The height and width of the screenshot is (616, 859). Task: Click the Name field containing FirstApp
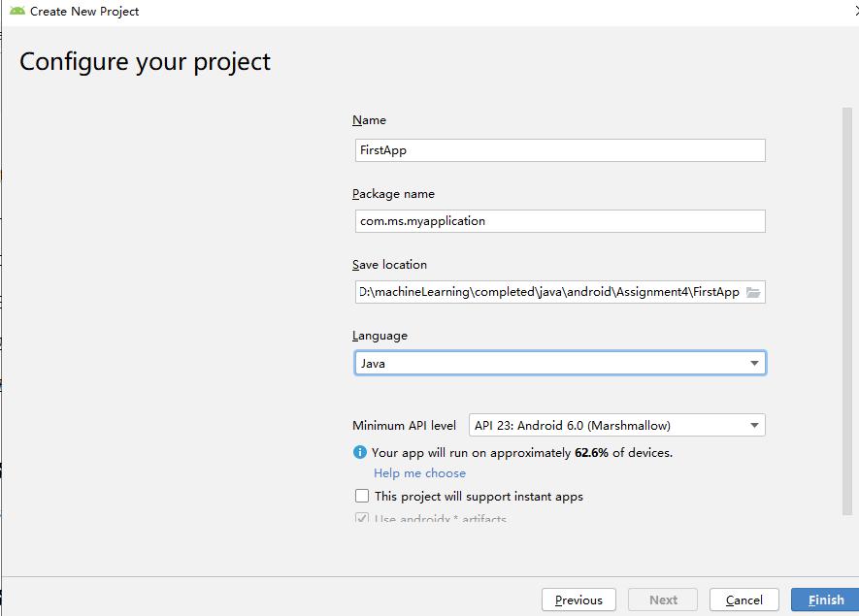pos(559,150)
